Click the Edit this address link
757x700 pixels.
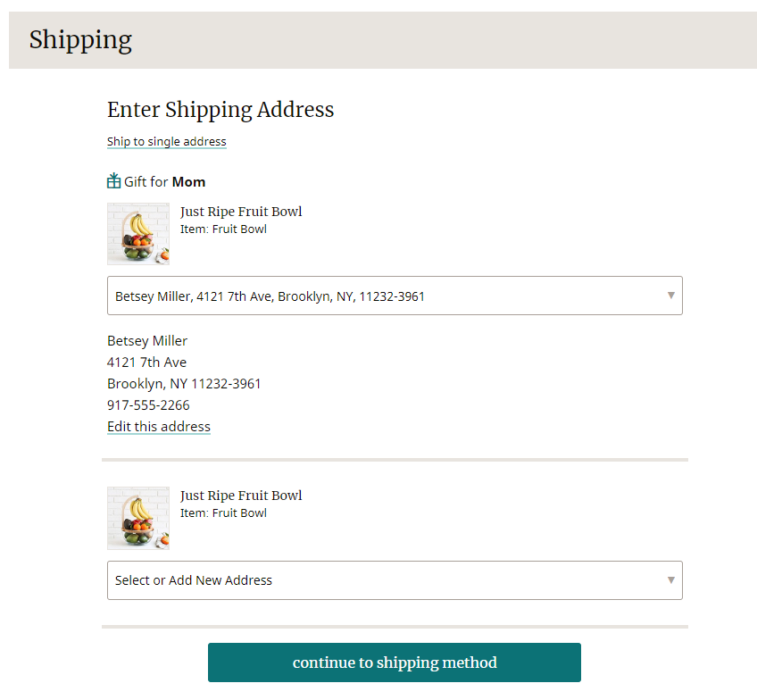[159, 427]
